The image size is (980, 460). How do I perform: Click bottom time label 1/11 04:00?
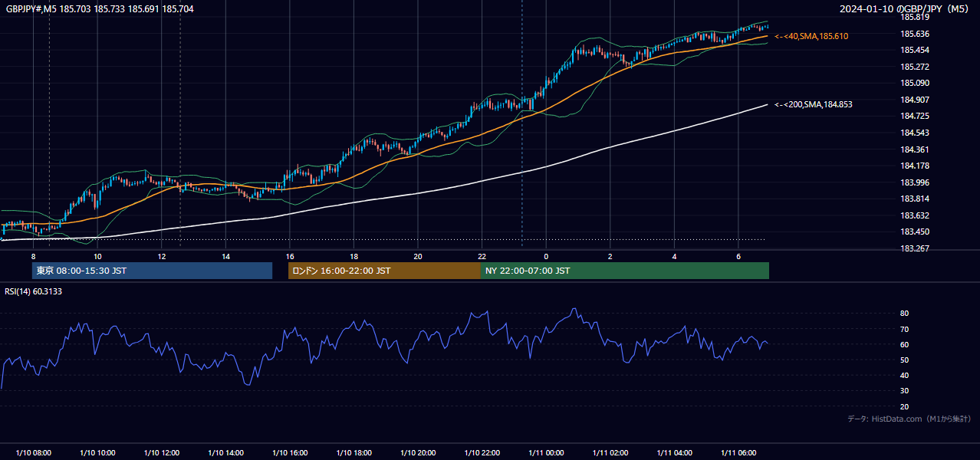[674, 453]
